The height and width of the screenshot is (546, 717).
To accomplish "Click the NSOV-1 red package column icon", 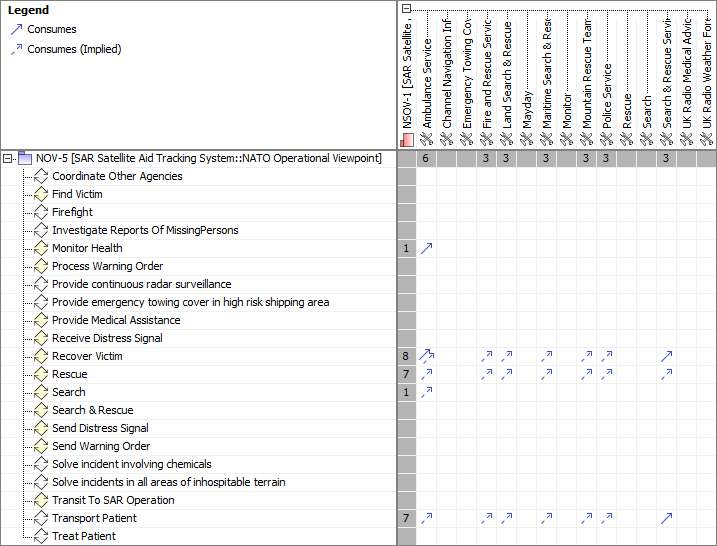I will [x=407, y=139].
